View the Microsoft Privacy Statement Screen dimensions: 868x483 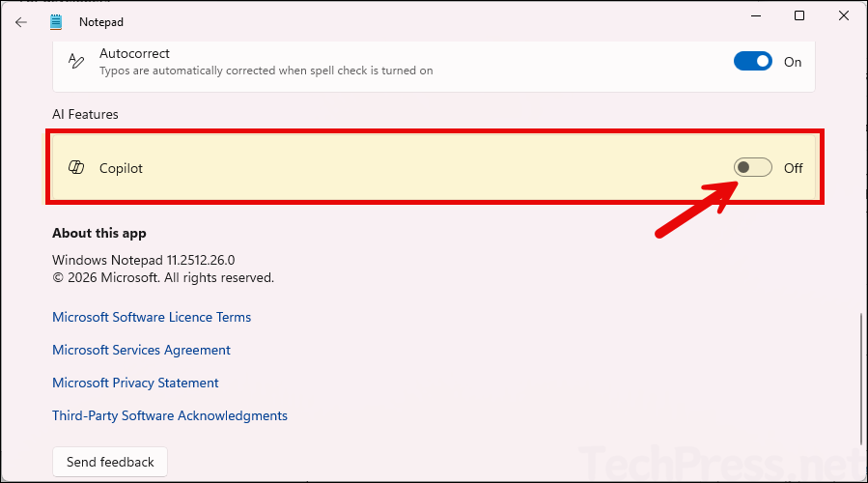(x=135, y=383)
